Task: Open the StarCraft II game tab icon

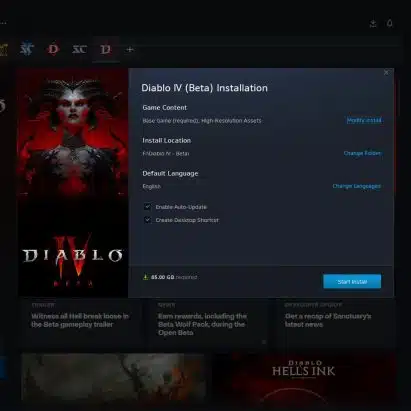Action: point(26,49)
